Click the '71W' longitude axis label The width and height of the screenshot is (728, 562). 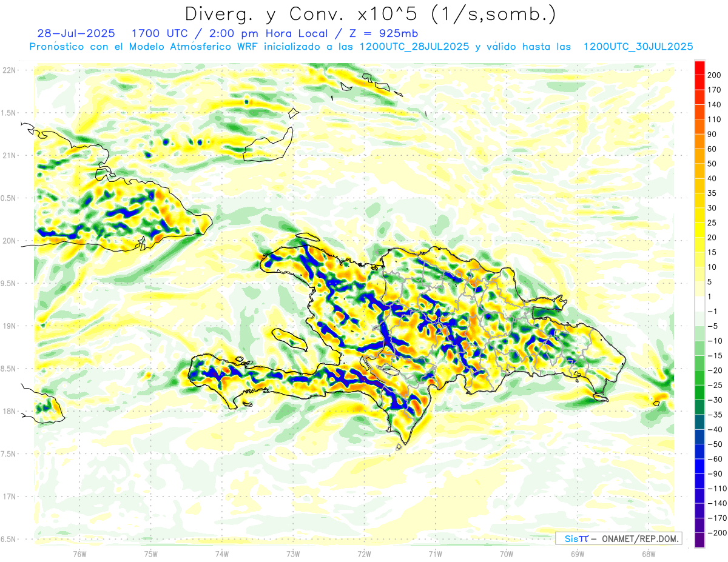click(435, 553)
